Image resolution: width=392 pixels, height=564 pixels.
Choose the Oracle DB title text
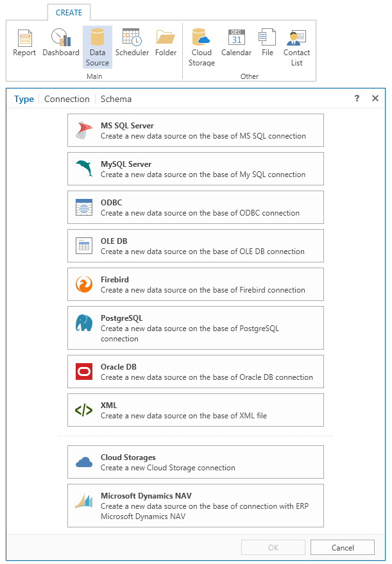pos(119,367)
